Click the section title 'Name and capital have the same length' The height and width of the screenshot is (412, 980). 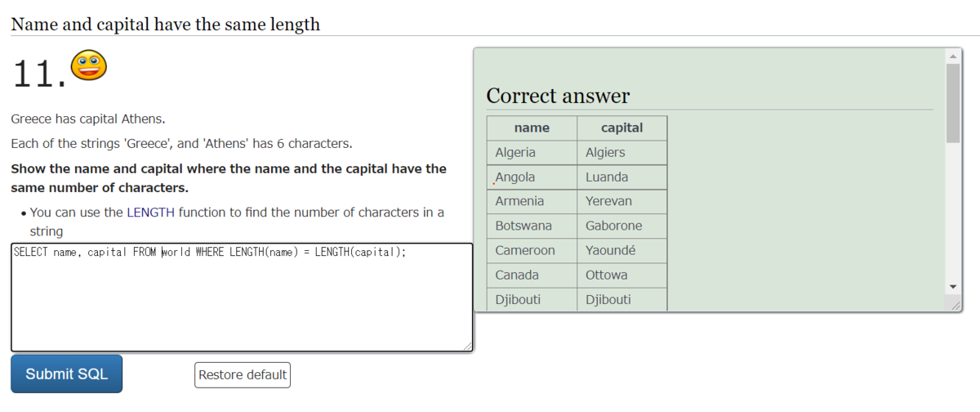pyautogui.click(x=165, y=24)
